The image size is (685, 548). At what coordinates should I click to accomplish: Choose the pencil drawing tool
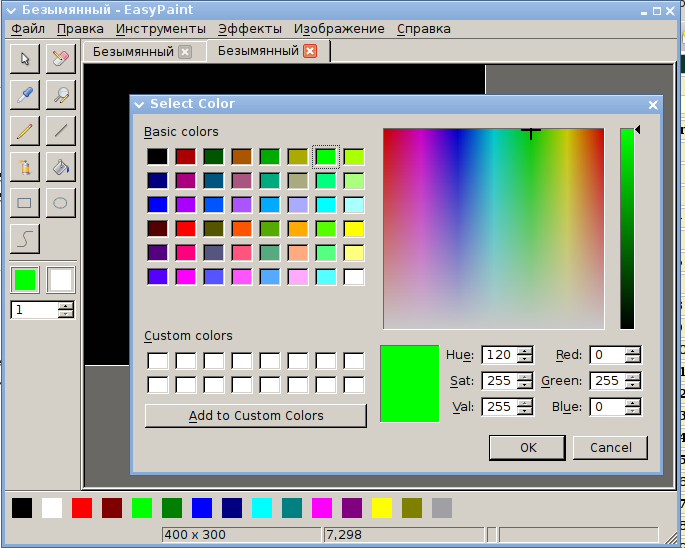pos(25,131)
